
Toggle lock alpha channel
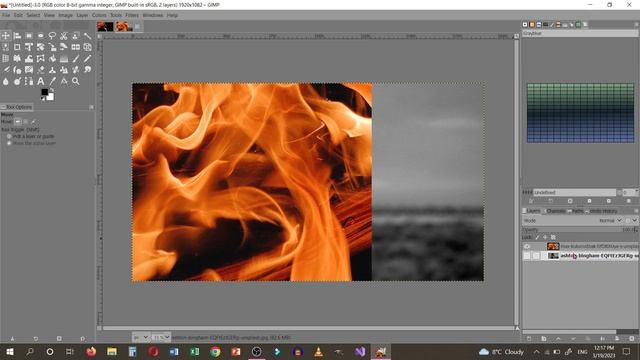[553, 237]
